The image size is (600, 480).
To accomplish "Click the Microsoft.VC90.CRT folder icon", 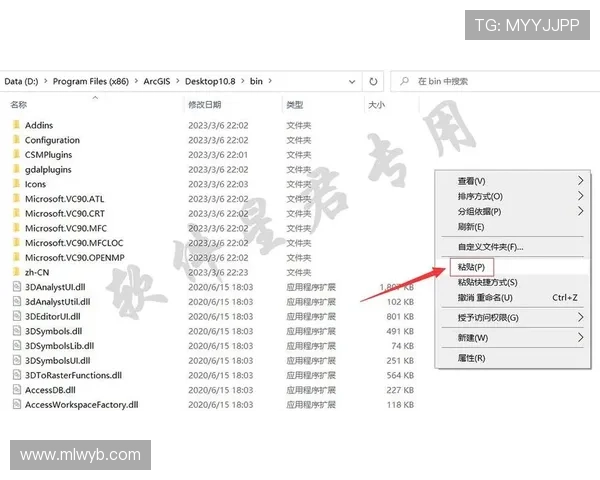I will click(16, 214).
